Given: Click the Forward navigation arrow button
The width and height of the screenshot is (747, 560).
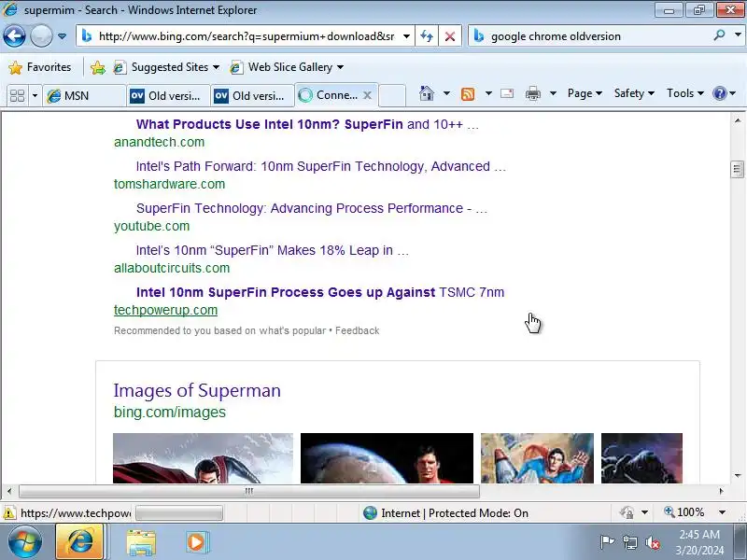Looking at the screenshot, I should pos(41,35).
